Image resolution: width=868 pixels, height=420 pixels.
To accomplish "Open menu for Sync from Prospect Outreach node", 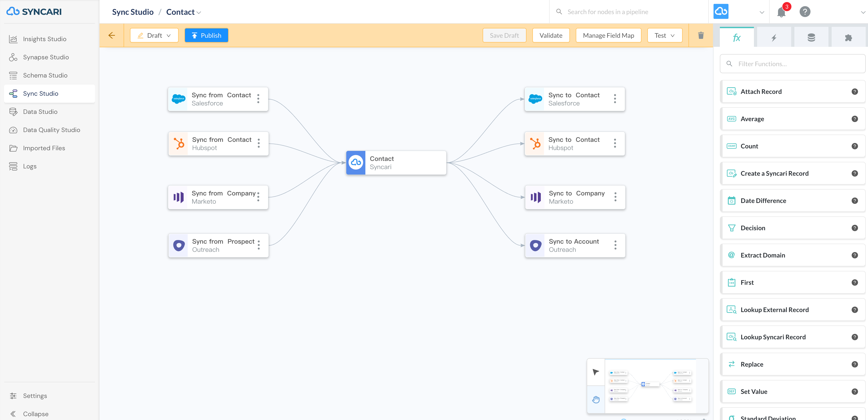I will click(x=259, y=245).
